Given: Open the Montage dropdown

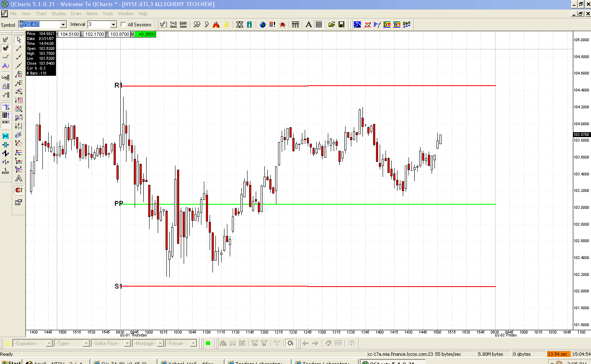Looking at the screenshot, I should [148, 343].
